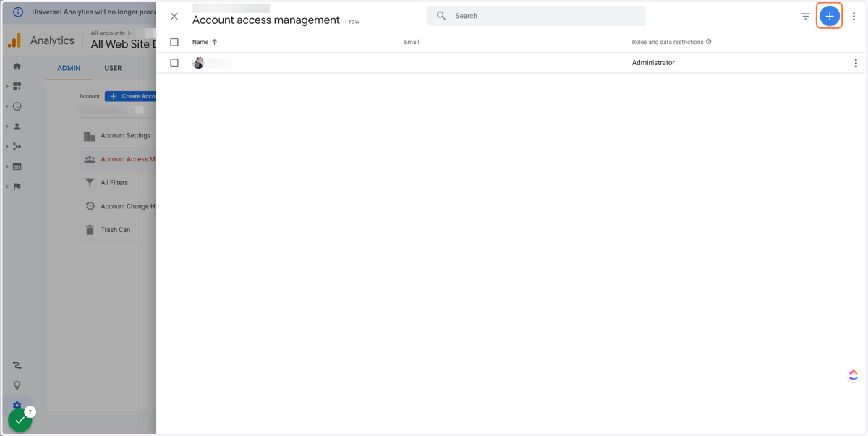Open the filter icon beside the add button
This screenshot has height=436, width=868.
[805, 16]
